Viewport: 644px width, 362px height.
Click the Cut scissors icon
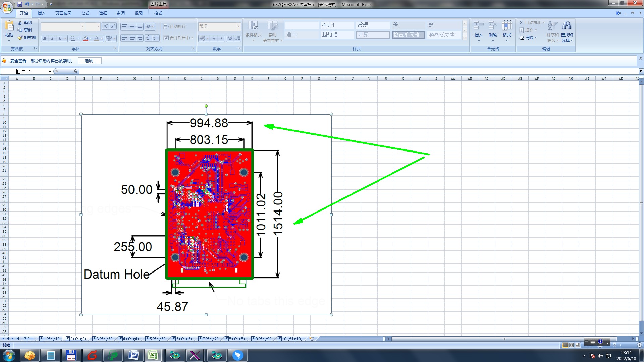pos(20,23)
